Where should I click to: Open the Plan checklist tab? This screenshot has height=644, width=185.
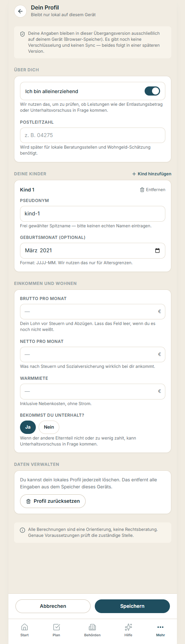57,630
